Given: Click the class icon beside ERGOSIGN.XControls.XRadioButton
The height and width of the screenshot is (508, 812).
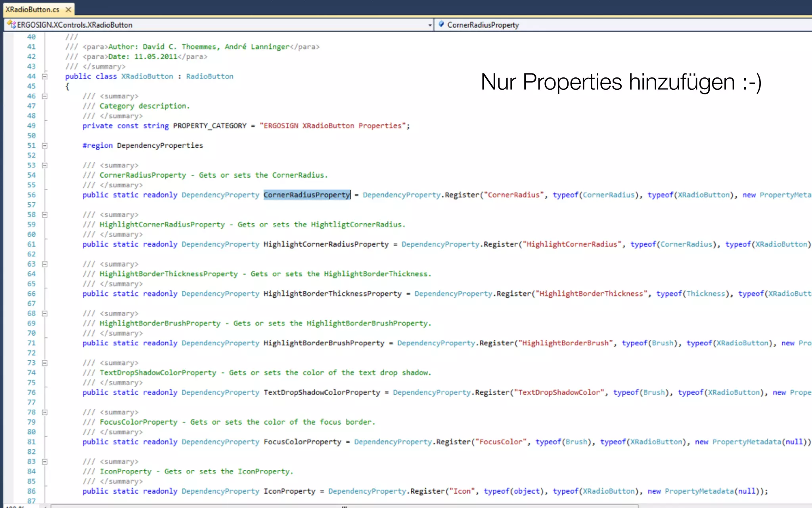Looking at the screenshot, I should coord(11,25).
